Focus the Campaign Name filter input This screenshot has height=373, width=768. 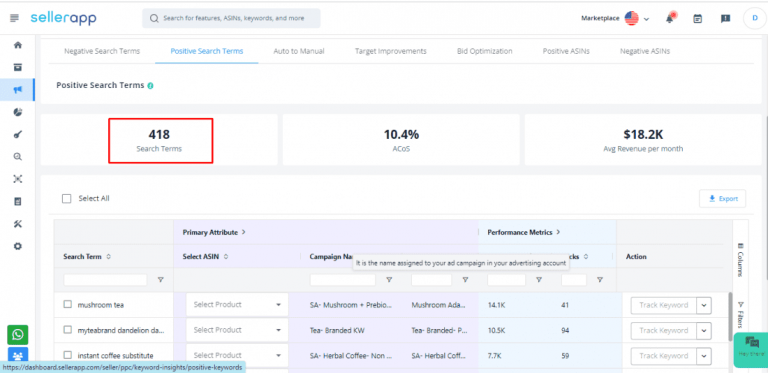tap(343, 280)
